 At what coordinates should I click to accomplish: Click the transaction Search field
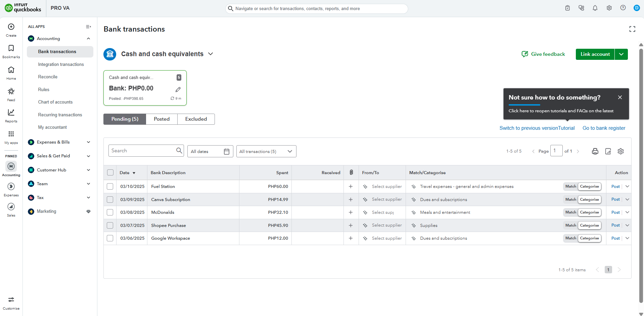coord(143,151)
